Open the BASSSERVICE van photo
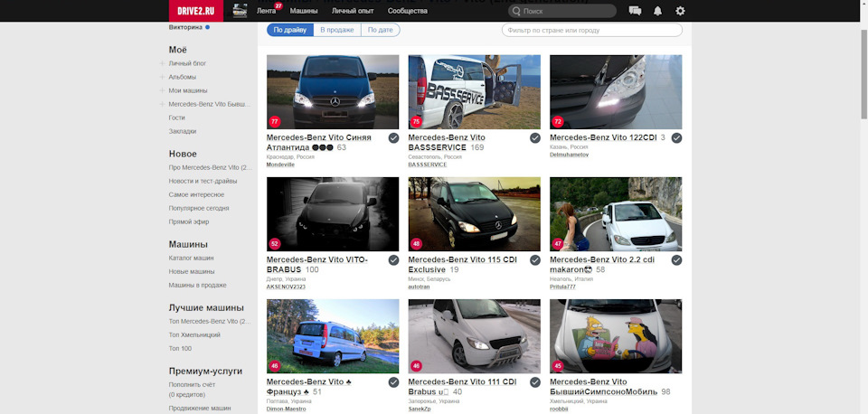This screenshot has height=414, width=868. (475, 92)
